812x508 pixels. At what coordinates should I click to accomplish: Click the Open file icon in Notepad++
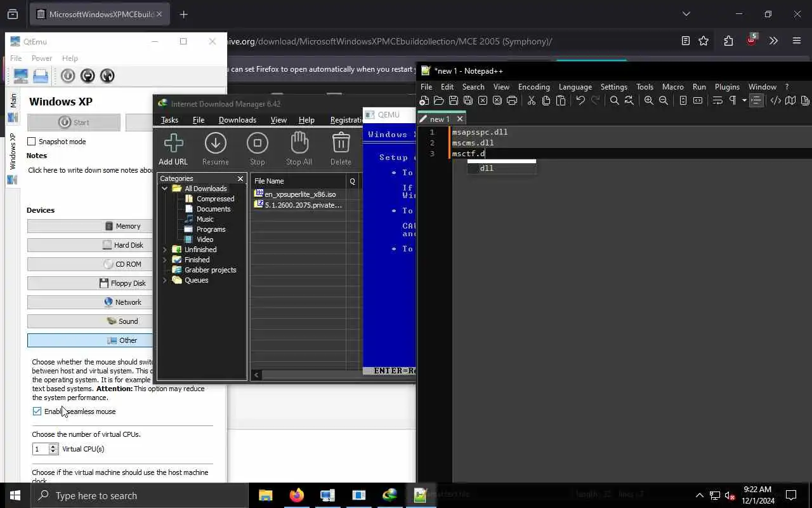[439, 100]
